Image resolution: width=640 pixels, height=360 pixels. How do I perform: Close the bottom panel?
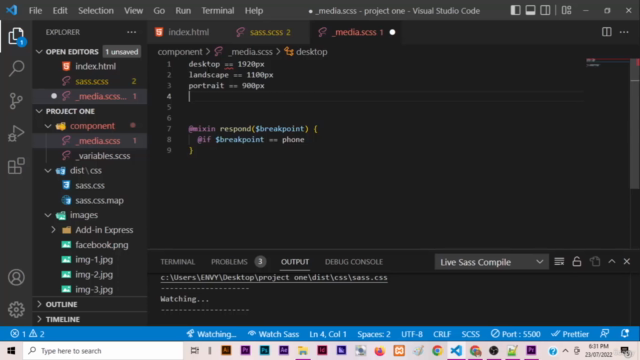627,262
